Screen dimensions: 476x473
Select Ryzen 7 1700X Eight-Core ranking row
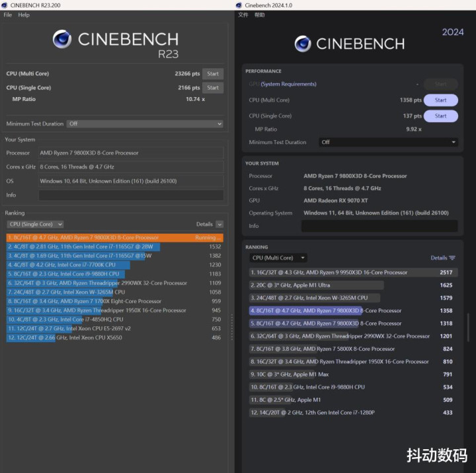pyautogui.click(x=115, y=301)
